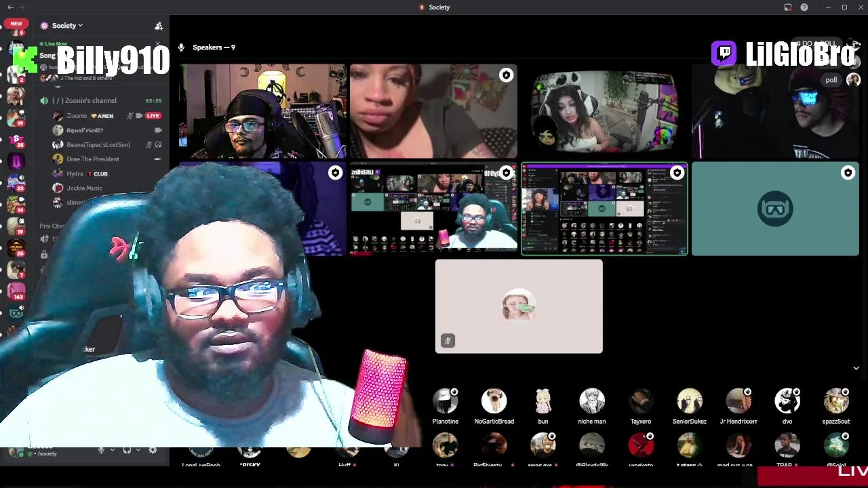
Task: Open the speaker tile with yellow lamp background
Action: (262, 112)
